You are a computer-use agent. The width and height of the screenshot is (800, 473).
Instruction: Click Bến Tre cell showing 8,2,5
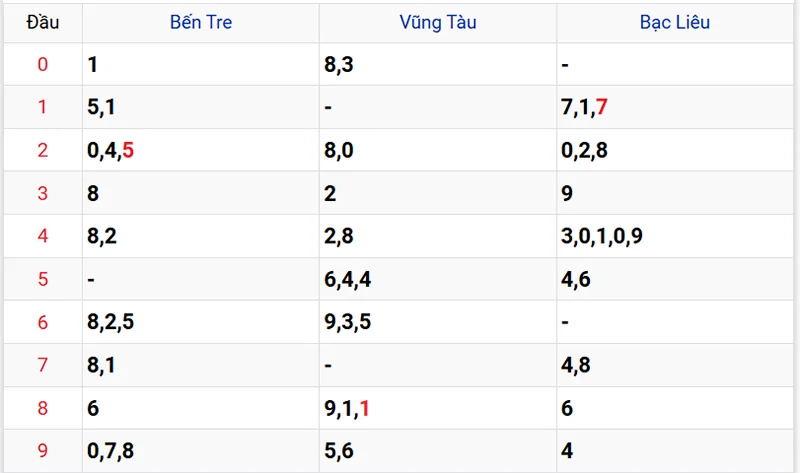[x=111, y=323]
